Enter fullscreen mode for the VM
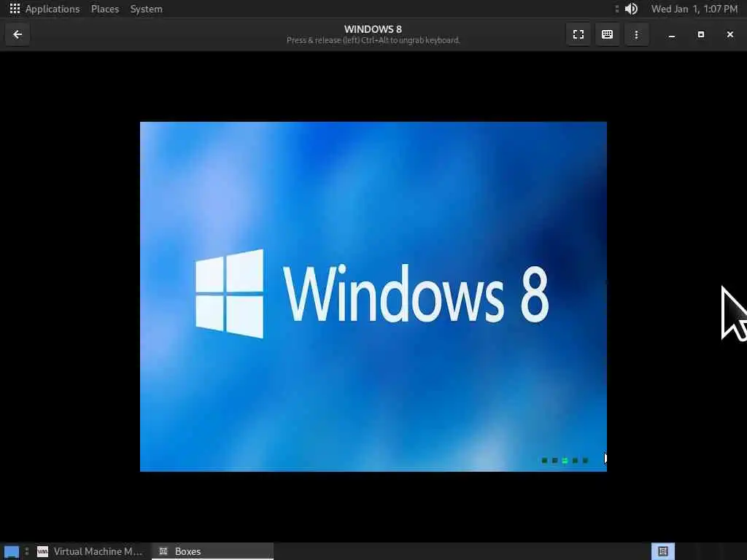 click(578, 34)
